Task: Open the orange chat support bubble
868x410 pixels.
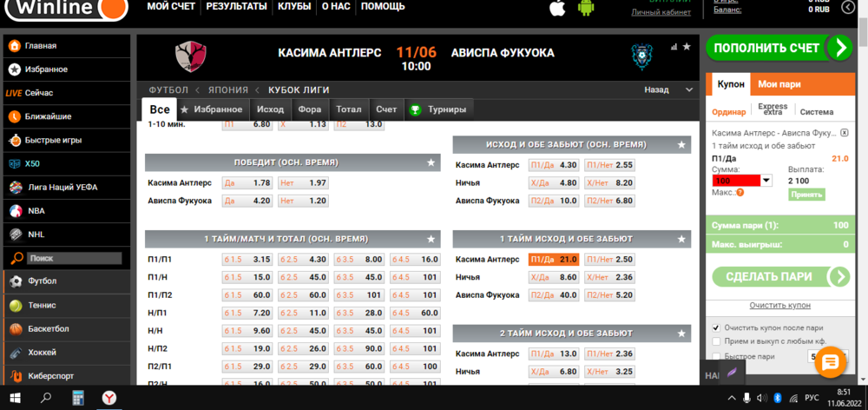Action: click(x=831, y=362)
